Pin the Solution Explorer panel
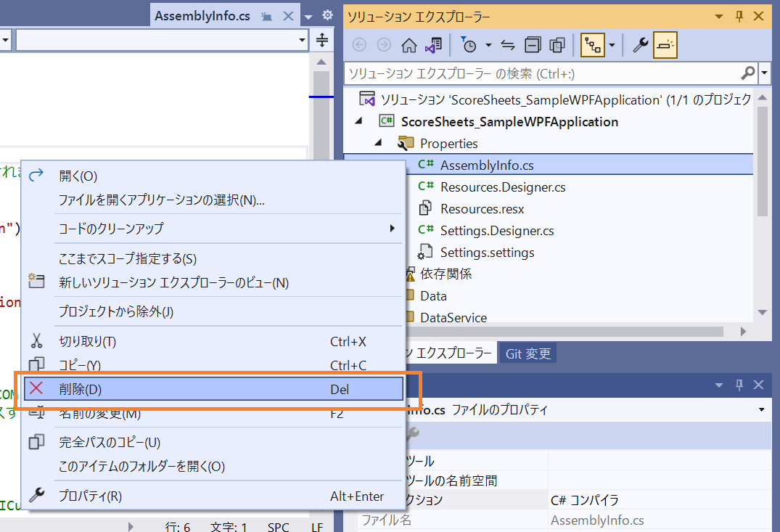The height and width of the screenshot is (532, 780). (739, 17)
